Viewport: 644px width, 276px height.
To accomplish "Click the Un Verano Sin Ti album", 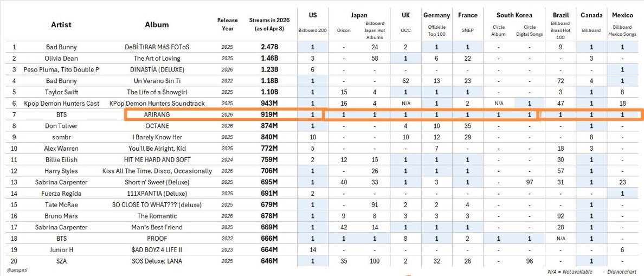I will [157, 80].
